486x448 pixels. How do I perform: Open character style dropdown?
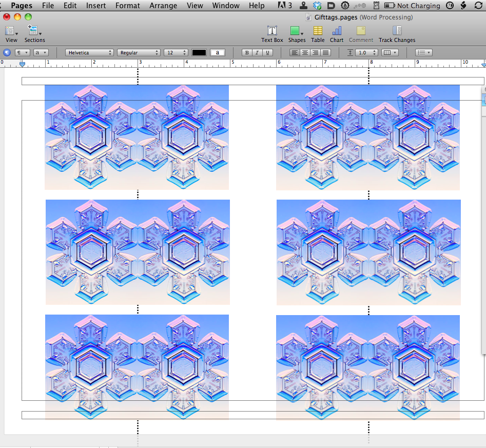pos(41,53)
